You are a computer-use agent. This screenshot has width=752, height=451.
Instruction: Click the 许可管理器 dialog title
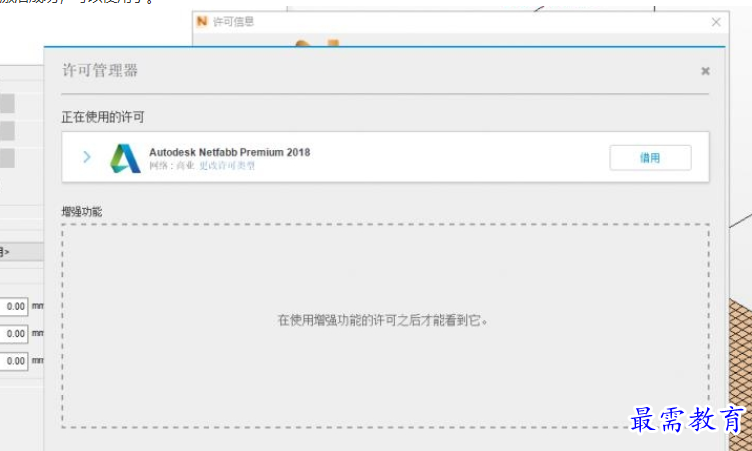pos(100,71)
